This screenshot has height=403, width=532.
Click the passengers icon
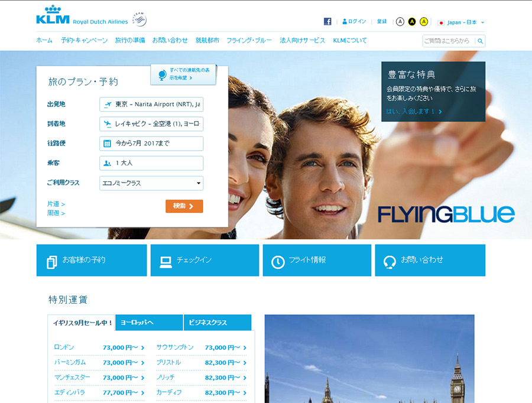tap(107, 163)
